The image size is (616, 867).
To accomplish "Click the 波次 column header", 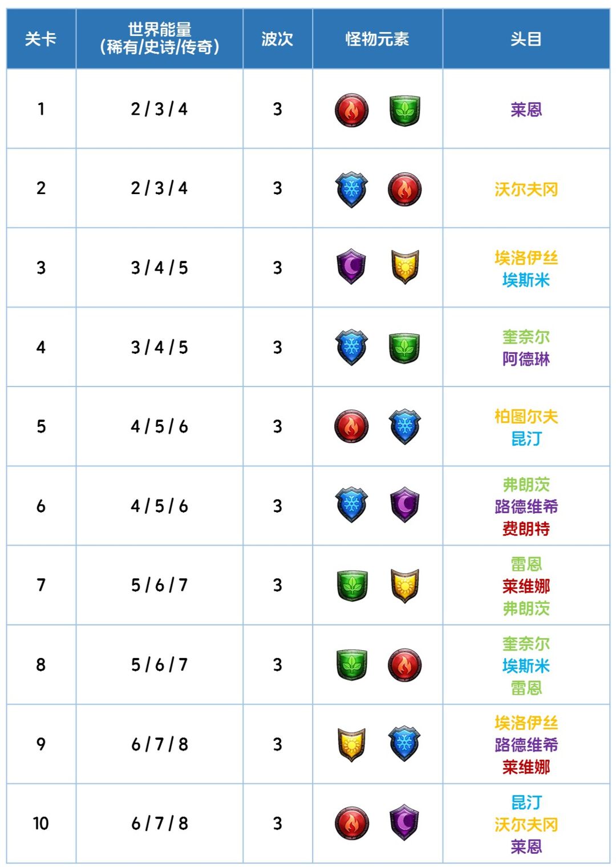I will click(278, 39).
